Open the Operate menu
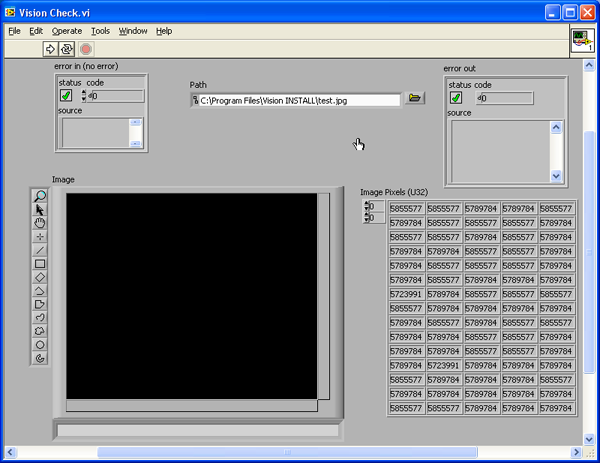 [67, 31]
